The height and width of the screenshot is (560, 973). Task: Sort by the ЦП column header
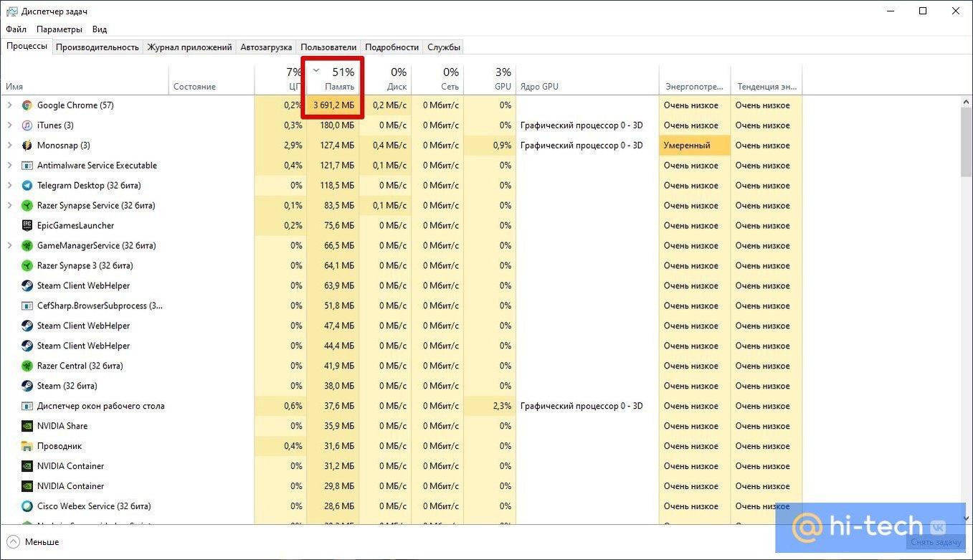tap(280, 80)
